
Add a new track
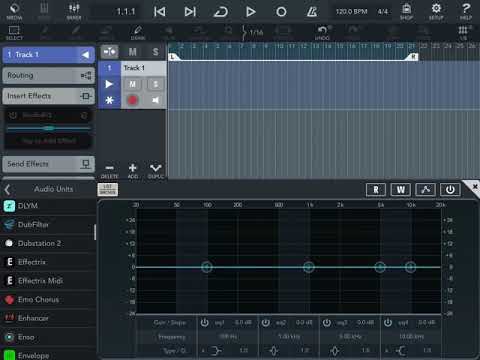[x=133, y=171]
